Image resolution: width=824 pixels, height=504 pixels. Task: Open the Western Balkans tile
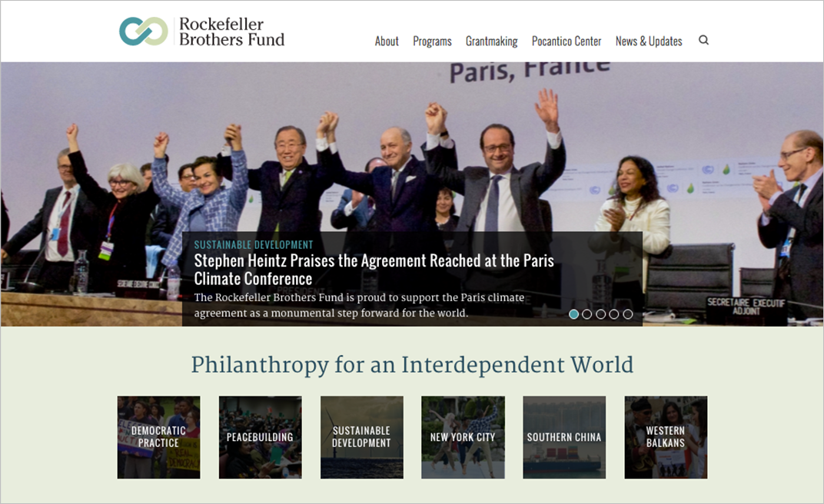[x=666, y=437]
